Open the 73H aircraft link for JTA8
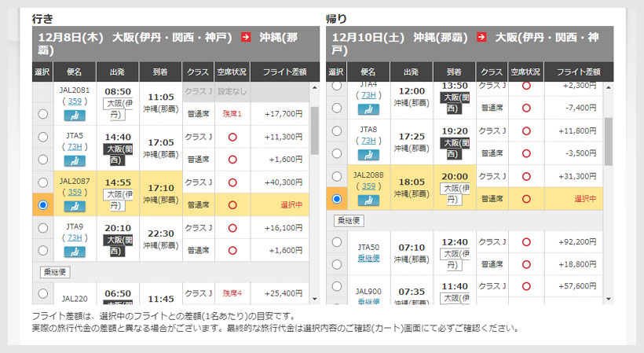644x353 pixels. pos(368,141)
